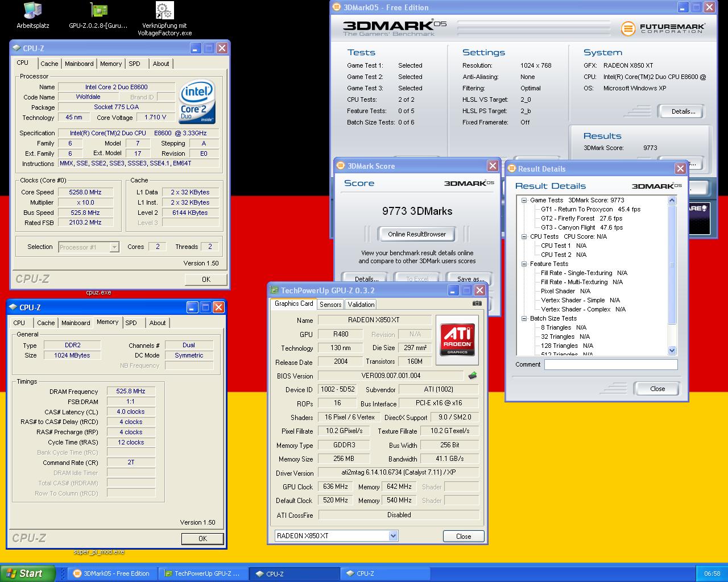Click Result Details scrollbar down arrow
Screen dimensions: 728x582
[672, 351]
